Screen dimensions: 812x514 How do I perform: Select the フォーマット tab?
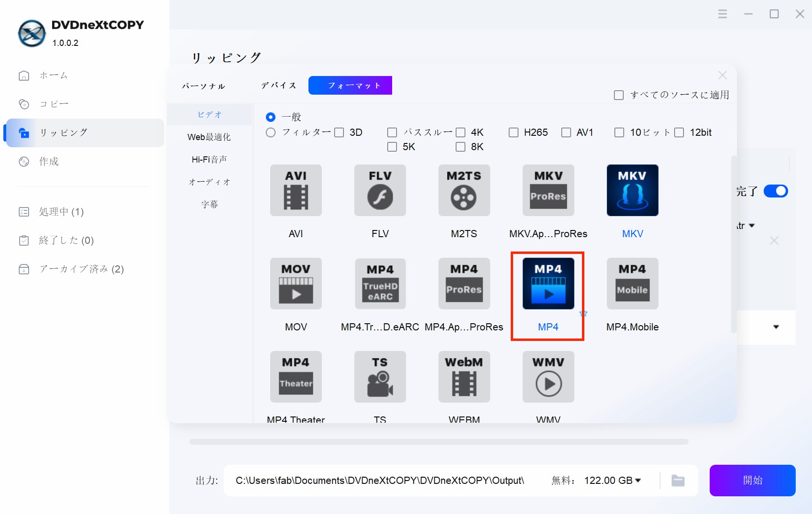click(350, 86)
